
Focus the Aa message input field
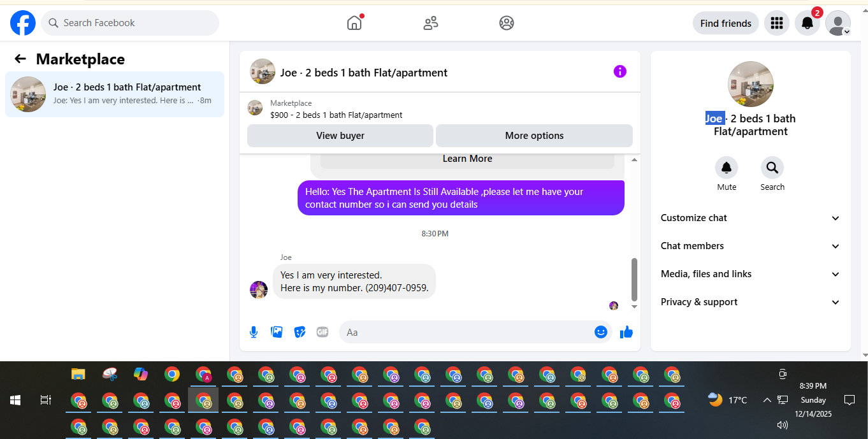pos(468,332)
